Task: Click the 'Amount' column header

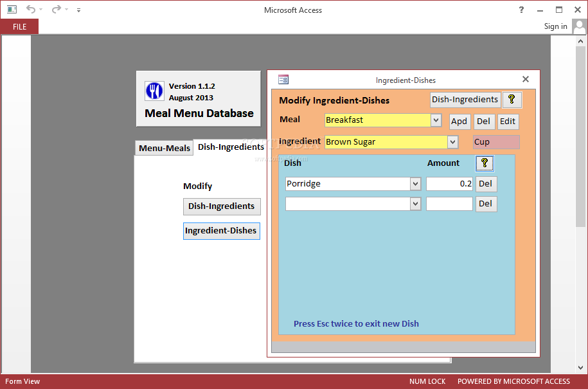Action: [x=443, y=163]
